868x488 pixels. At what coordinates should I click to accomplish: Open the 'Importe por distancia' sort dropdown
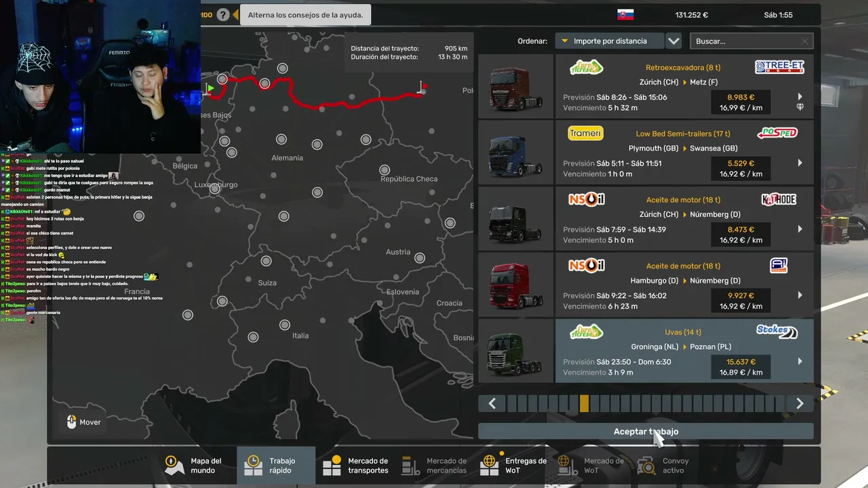pyautogui.click(x=609, y=41)
